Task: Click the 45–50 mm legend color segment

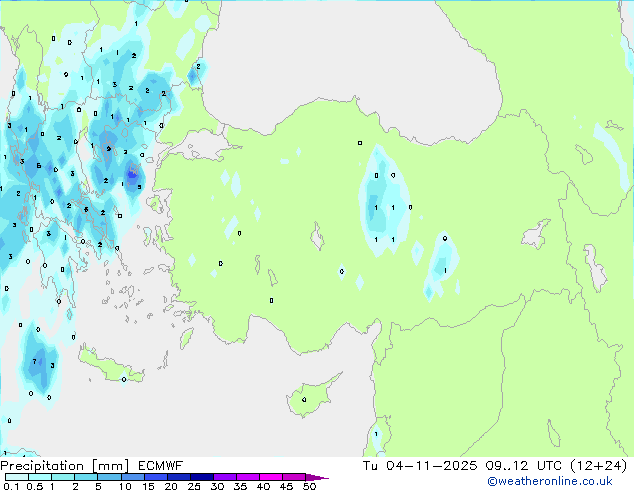Action: pos(294,477)
